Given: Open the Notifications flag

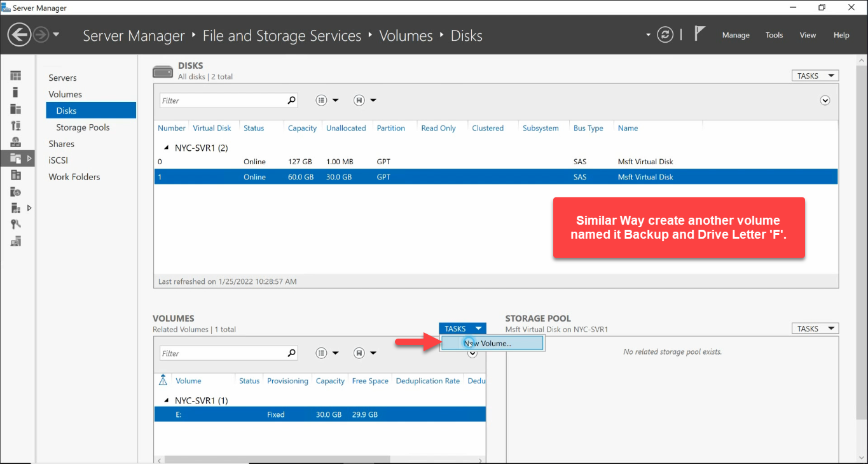Looking at the screenshot, I should click(x=699, y=34).
